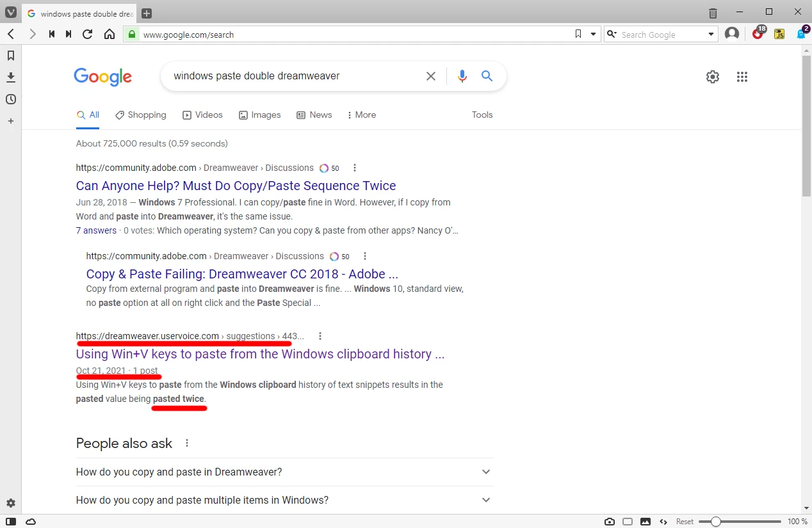
Task: Toggle tab tiling in status bar
Action: [x=628, y=522]
